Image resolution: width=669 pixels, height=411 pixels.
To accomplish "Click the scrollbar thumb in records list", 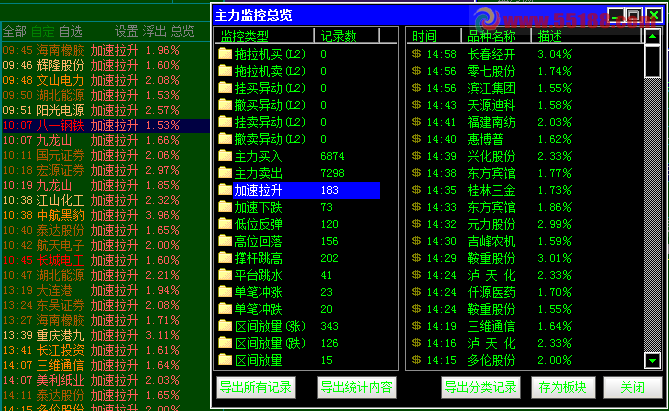I will pos(652,61).
